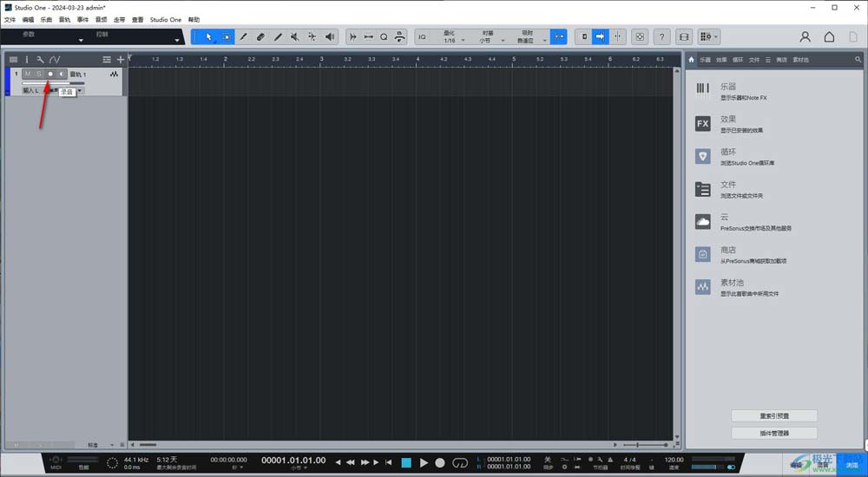Toggle the loop button in transport

(x=460, y=462)
